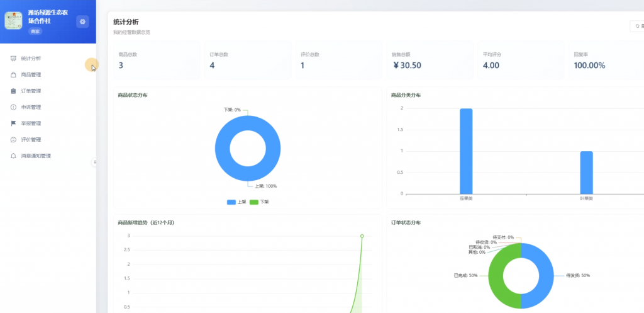Click the 订单管理 clipboard icon
Screen dimensions: 644x313
[x=13, y=91]
